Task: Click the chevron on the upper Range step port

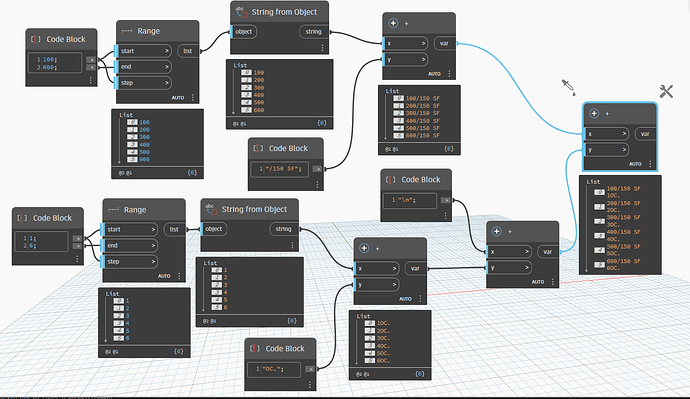Action: pyautogui.click(x=167, y=83)
